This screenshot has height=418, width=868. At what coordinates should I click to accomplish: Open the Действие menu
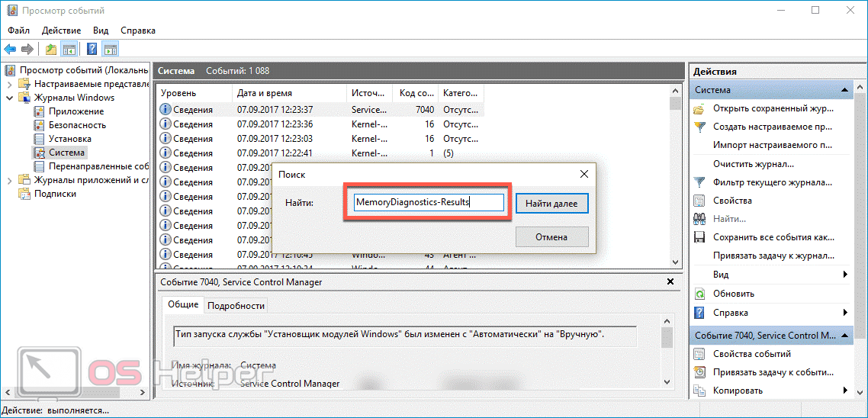(x=61, y=31)
